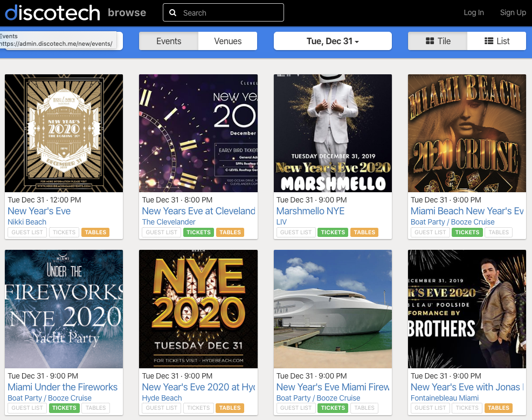Open New Year's Eve Miami Fireworks title link
532x420 pixels.
click(333, 387)
